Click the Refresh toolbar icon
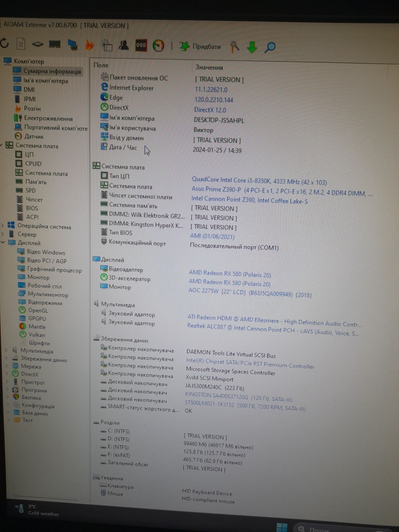The image size is (399, 532). (x=5, y=43)
